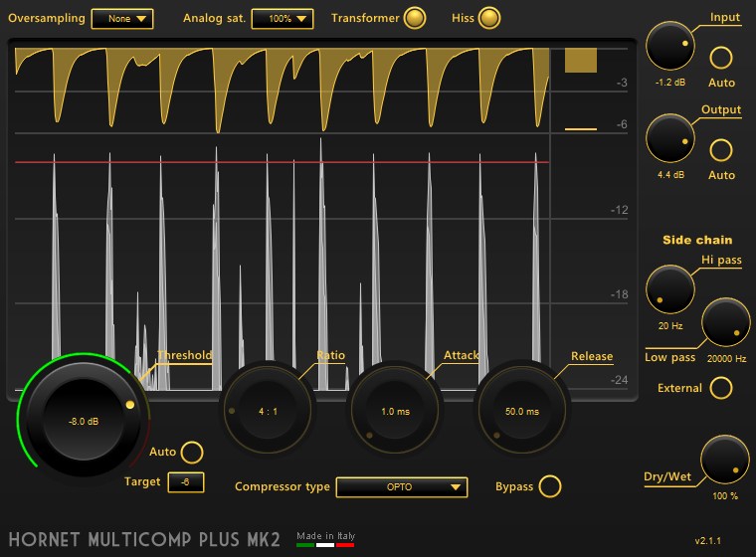Click the Output gain knob
The height and width of the screenshot is (557, 756).
tap(669, 138)
